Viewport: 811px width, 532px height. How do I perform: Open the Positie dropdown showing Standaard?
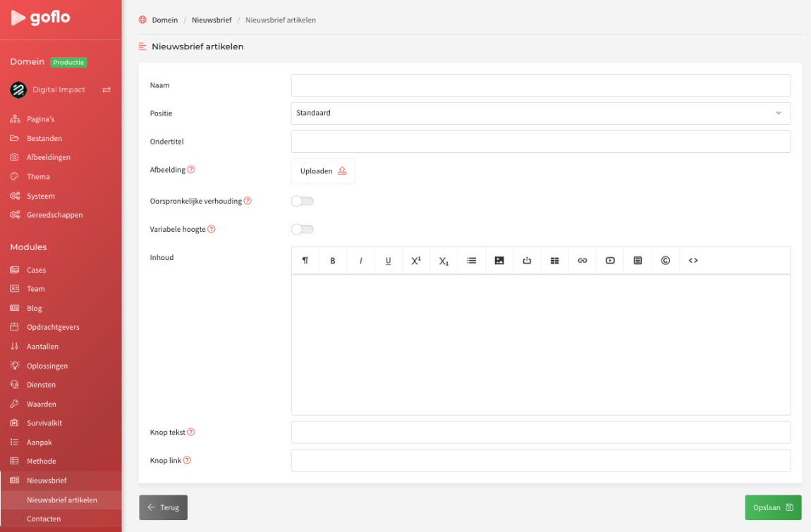(540, 113)
